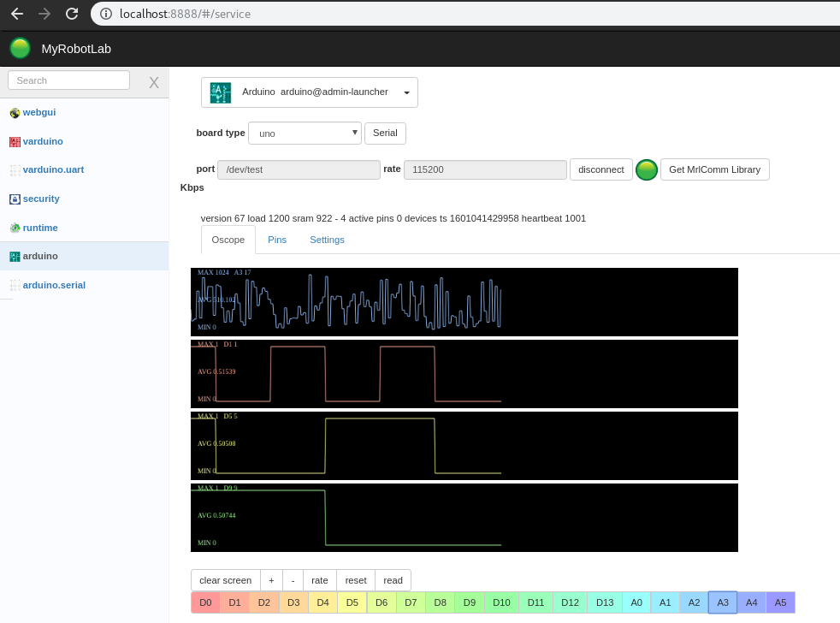Click the plus zoom button
This screenshot has height=623, width=840.
(272, 580)
